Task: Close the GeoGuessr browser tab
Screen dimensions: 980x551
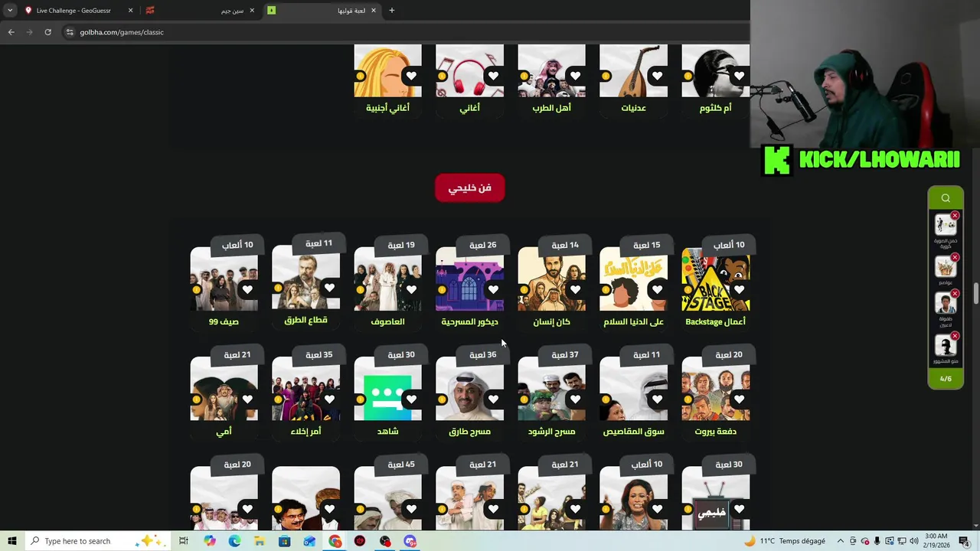Action: click(130, 11)
